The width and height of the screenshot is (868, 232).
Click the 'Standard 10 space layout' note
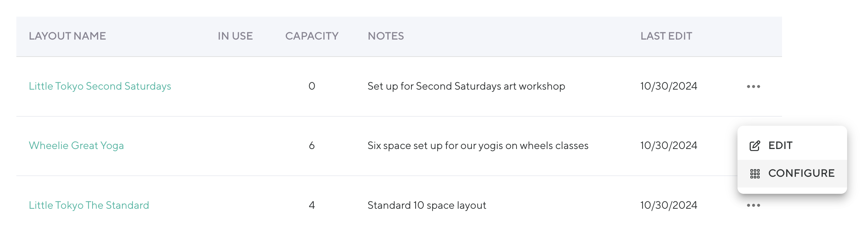(427, 205)
